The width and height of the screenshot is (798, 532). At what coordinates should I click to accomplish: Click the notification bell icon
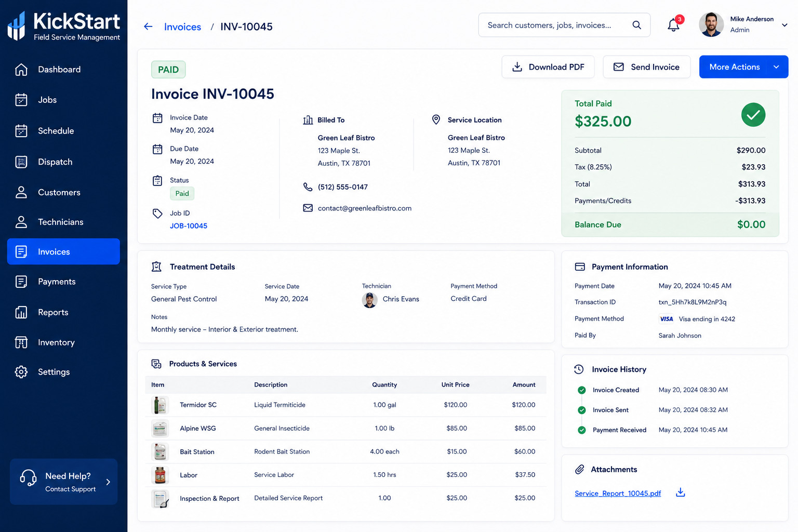click(x=673, y=24)
